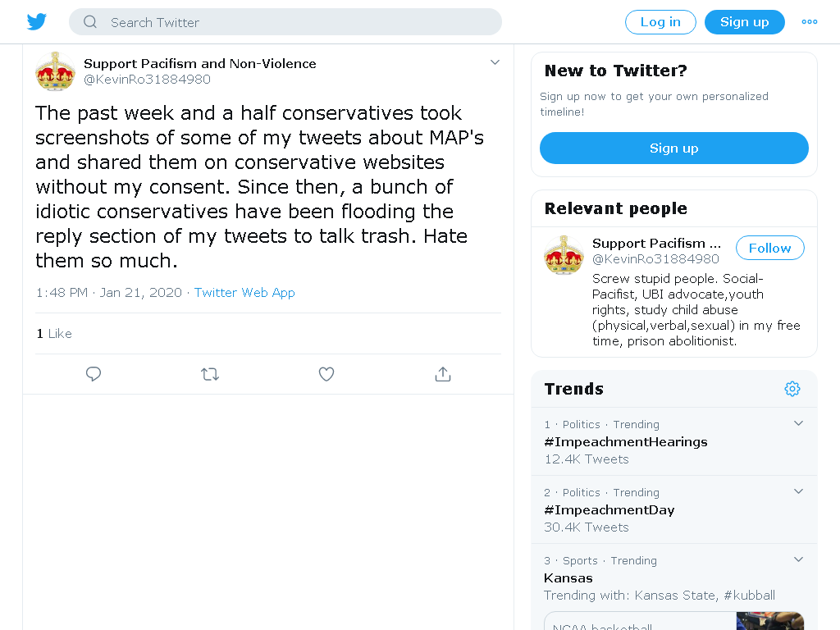Image resolution: width=840 pixels, height=630 pixels.
Task: Open the tweet author's crown avatar
Action: tap(55, 71)
